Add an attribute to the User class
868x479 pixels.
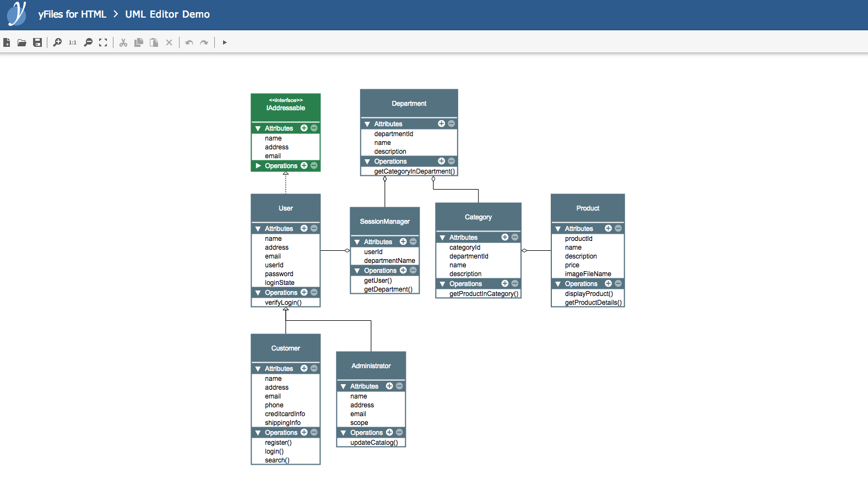point(304,228)
